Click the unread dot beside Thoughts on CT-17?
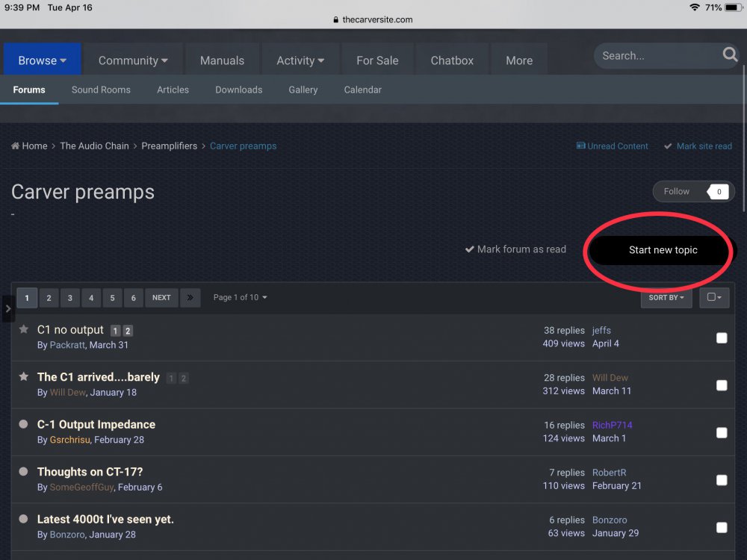The image size is (747, 560). [x=23, y=471]
